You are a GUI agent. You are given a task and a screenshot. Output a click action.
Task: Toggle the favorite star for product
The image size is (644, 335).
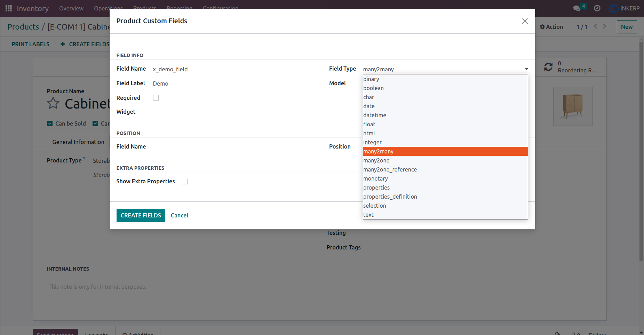tap(53, 103)
